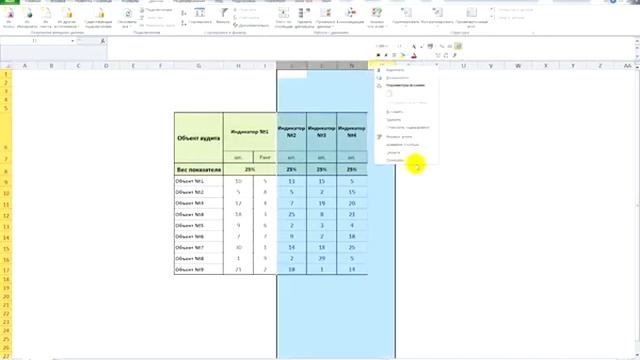Open Advanced filter options
Image resolution: width=640 pixels, height=360 pixels.
pos(251,25)
